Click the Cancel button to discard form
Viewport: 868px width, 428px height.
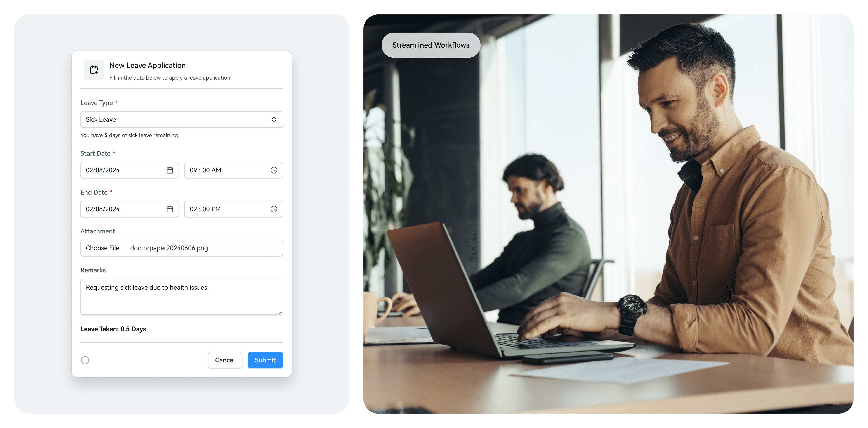pos(225,360)
